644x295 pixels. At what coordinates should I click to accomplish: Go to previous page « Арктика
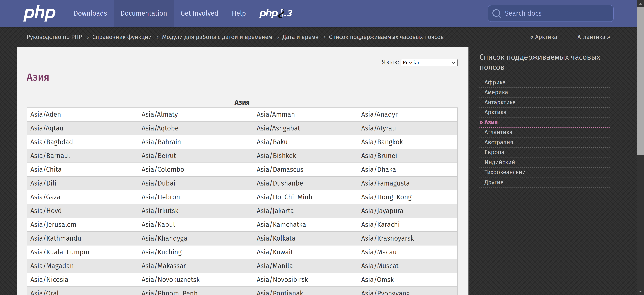coord(544,37)
